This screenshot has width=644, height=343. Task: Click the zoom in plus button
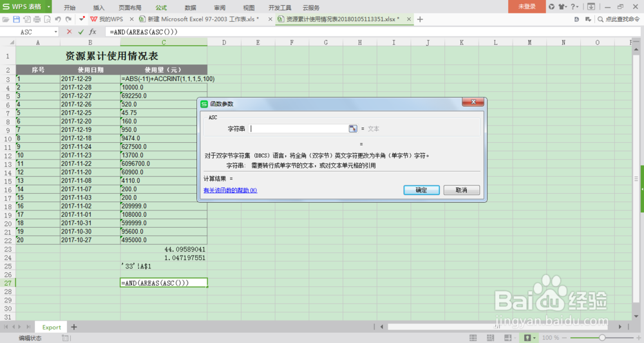(x=639, y=338)
